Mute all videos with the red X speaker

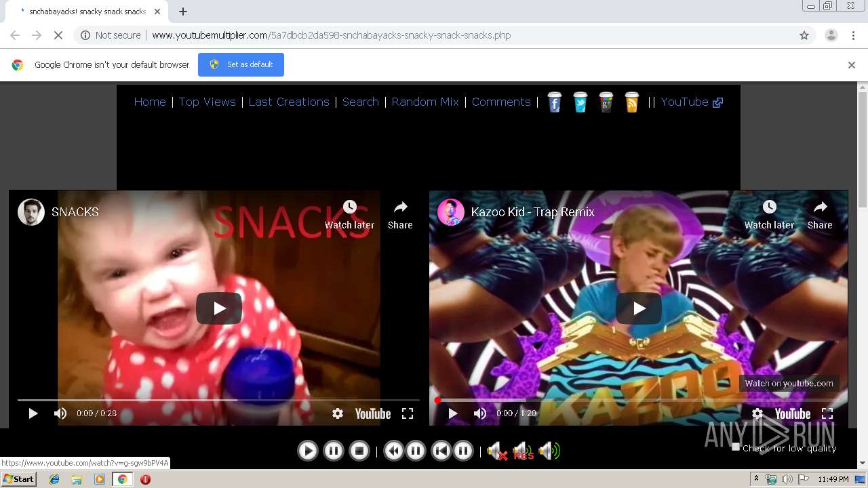click(x=497, y=451)
